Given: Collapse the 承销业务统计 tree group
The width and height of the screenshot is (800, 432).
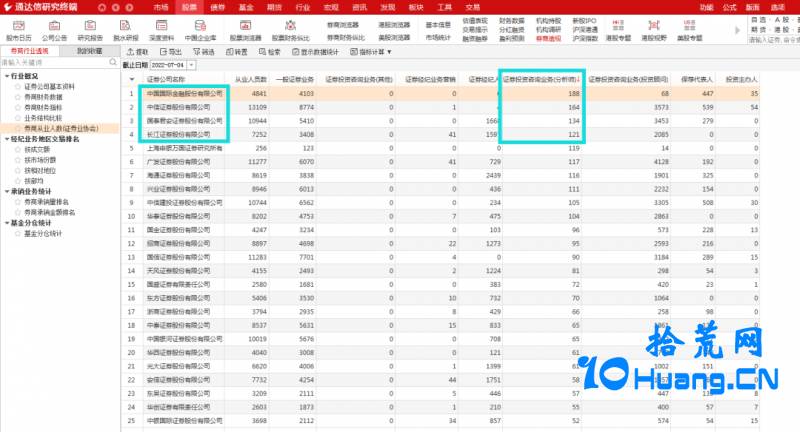Looking at the screenshot, I should [x=7, y=191].
